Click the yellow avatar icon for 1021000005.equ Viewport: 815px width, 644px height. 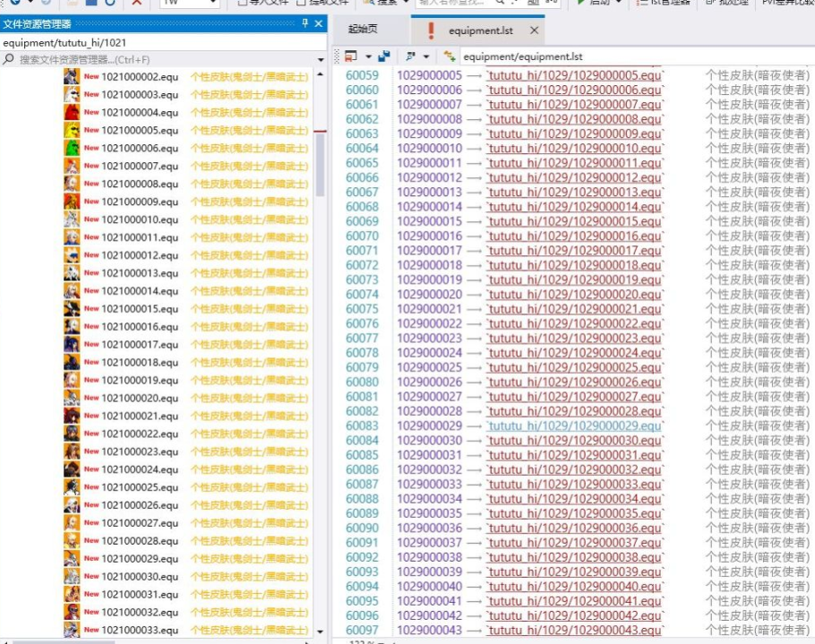point(72,131)
